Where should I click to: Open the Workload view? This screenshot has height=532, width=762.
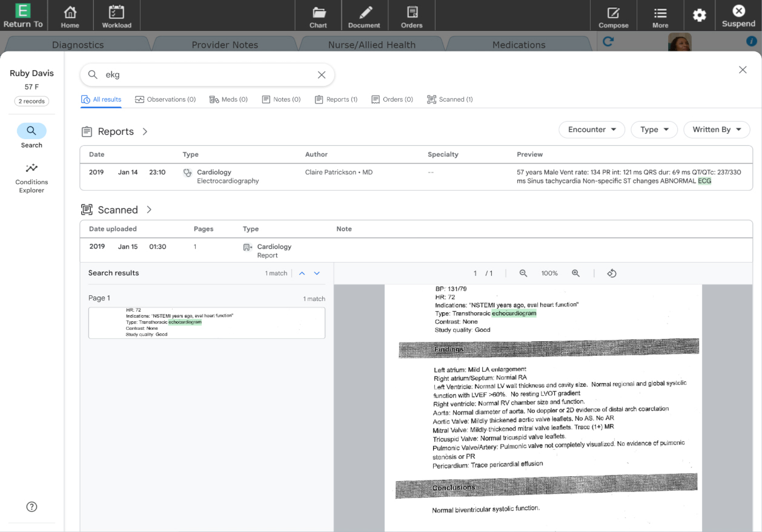click(117, 16)
